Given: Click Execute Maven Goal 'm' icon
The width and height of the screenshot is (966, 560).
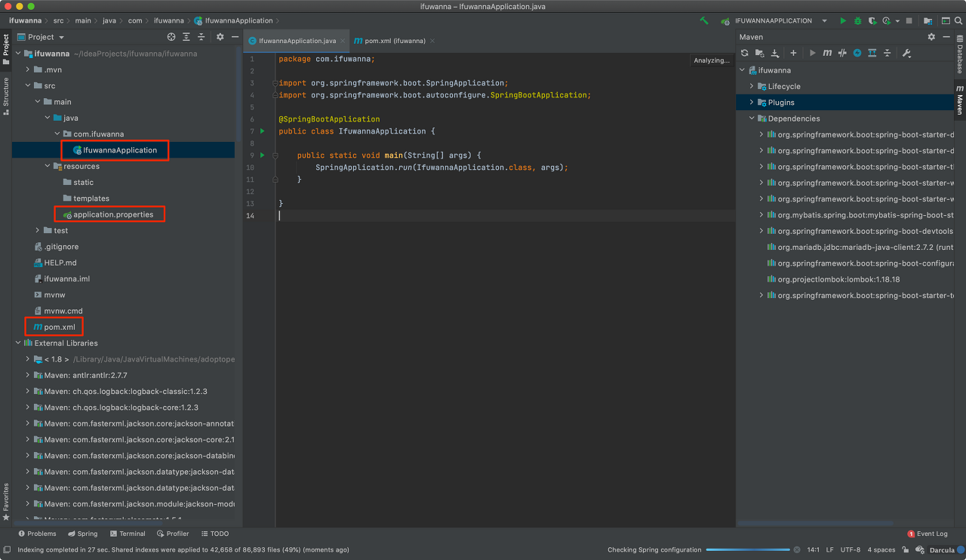Looking at the screenshot, I should (827, 53).
